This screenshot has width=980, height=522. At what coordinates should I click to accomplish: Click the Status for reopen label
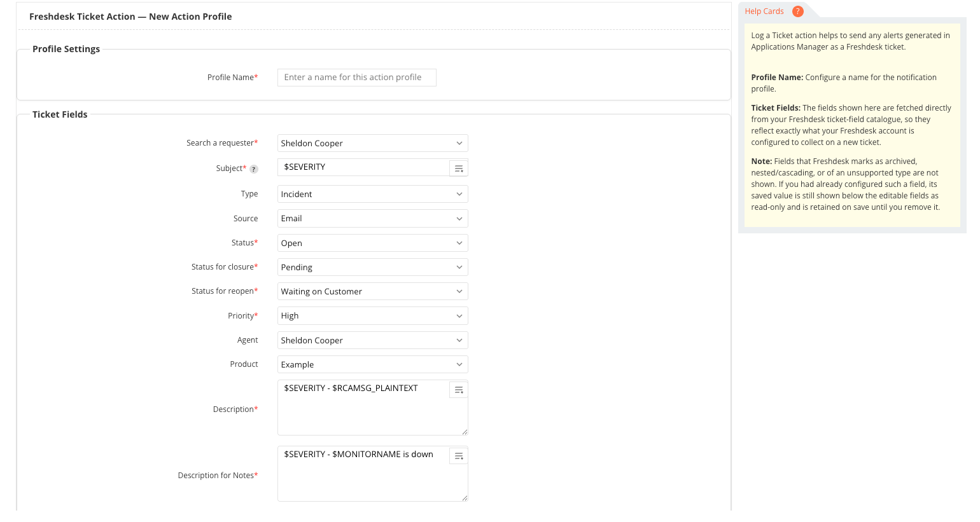coord(225,291)
